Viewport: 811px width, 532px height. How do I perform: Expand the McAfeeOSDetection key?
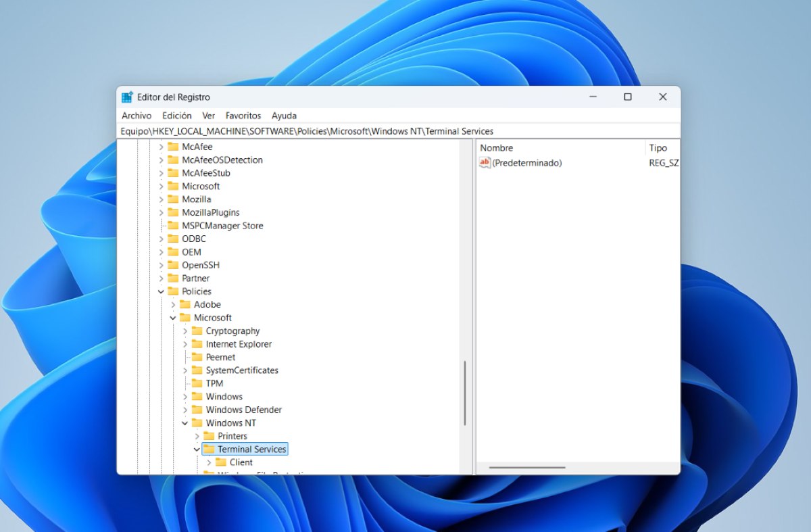[x=161, y=160]
